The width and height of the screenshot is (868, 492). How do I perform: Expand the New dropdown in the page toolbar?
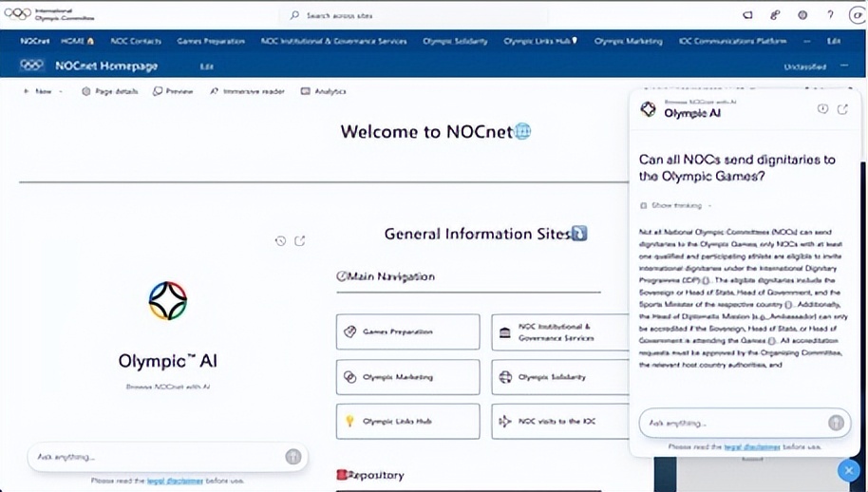(x=44, y=91)
